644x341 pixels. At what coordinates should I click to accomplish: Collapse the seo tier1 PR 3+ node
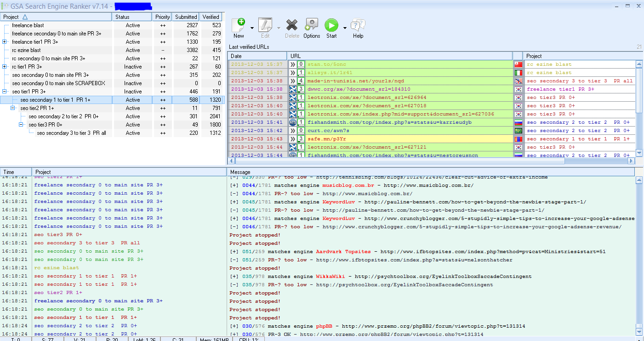click(5, 92)
